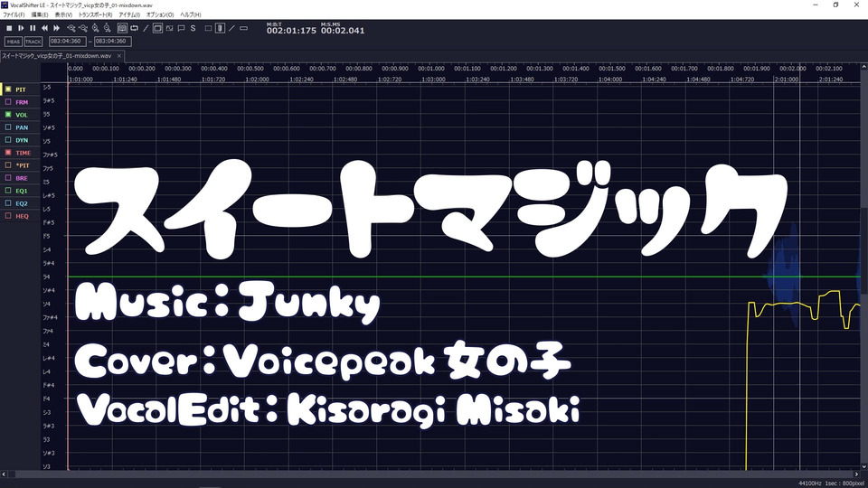Toggle the PAN parameter checkbox
This screenshot has width=868, height=488.
pos(8,127)
